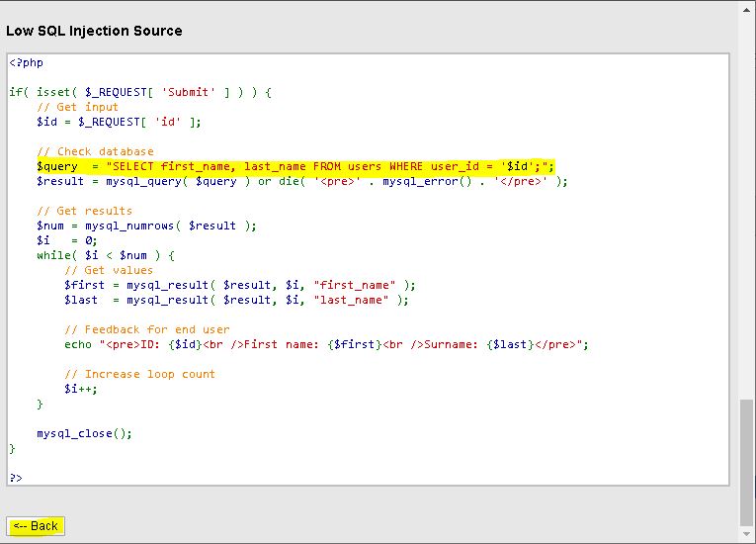
Task: Click the vertical scrollbar thumb
Action: [746, 462]
